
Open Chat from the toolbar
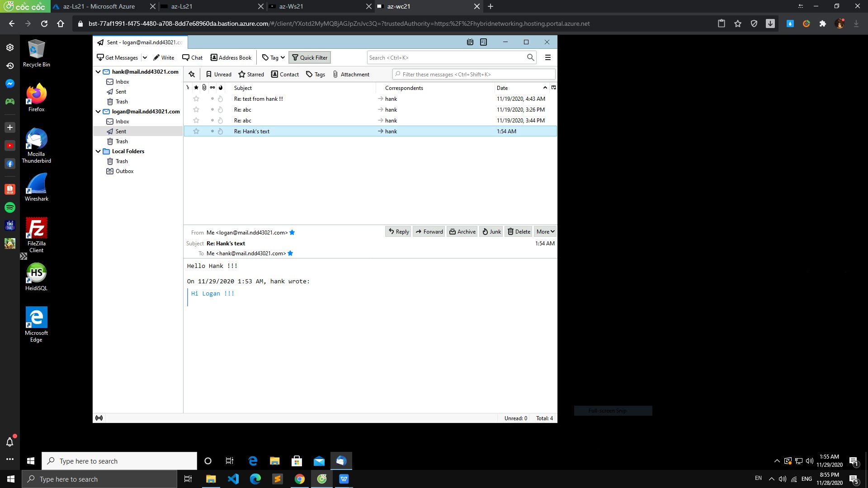192,57
